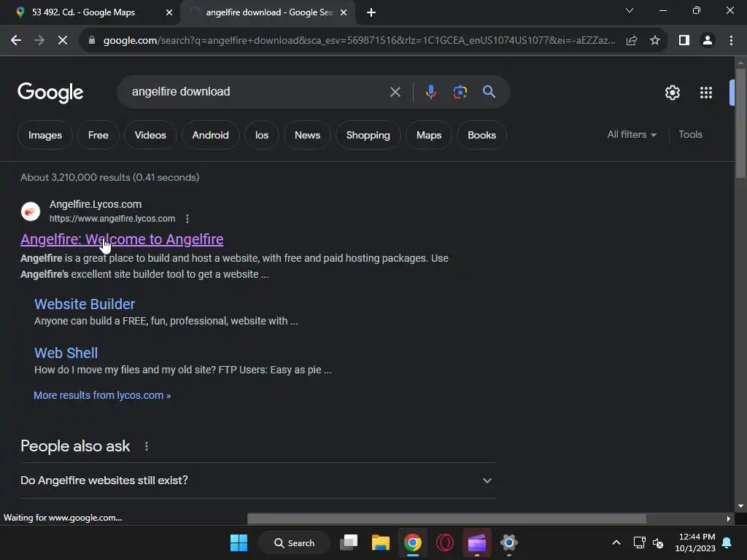Open network display tray icon
Image resolution: width=747 pixels, height=560 pixels.
tap(639, 542)
